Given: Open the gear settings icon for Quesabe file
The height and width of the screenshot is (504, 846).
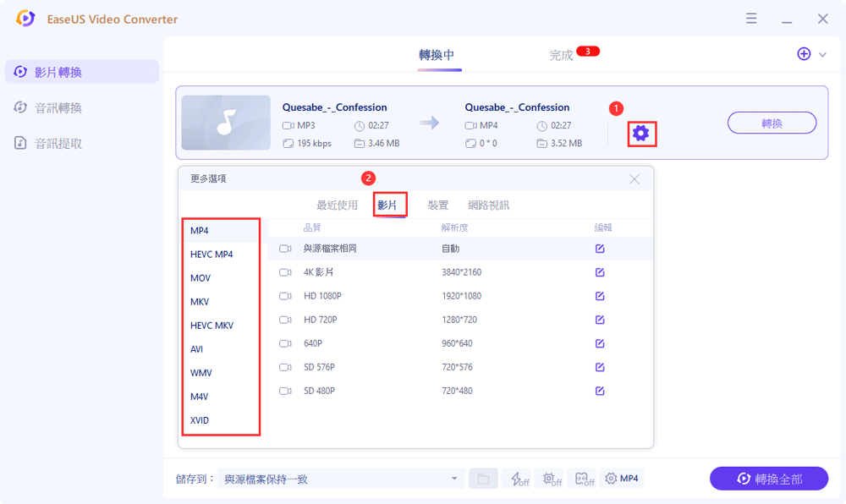Looking at the screenshot, I should pyautogui.click(x=640, y=133).
